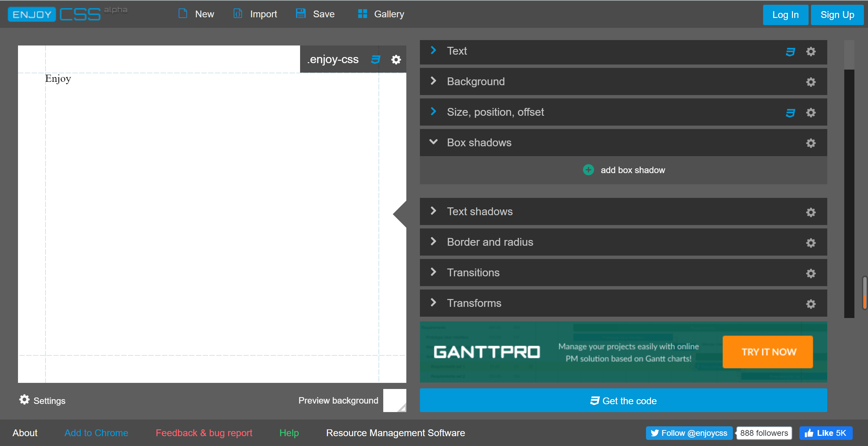Open gear options for Box shadows
The width and height of the screenshot is (868, 446).
coord(811,143)
